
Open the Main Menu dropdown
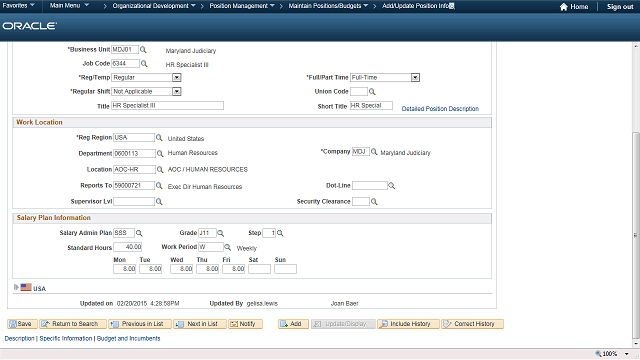tap(69, 6)
